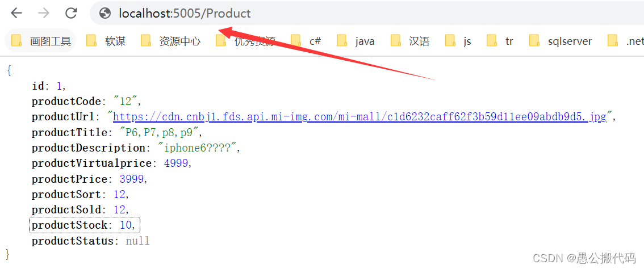This screenshot has width=644, height=269.
Task: Select the productStatus key
Action: pos(72,241)
